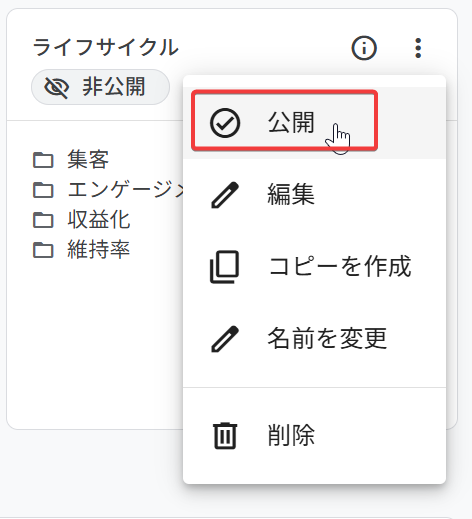Screen dimensions: 472x519
Task: Click the pencil icon next to 名前を変更
Action: tap(225, 339)
